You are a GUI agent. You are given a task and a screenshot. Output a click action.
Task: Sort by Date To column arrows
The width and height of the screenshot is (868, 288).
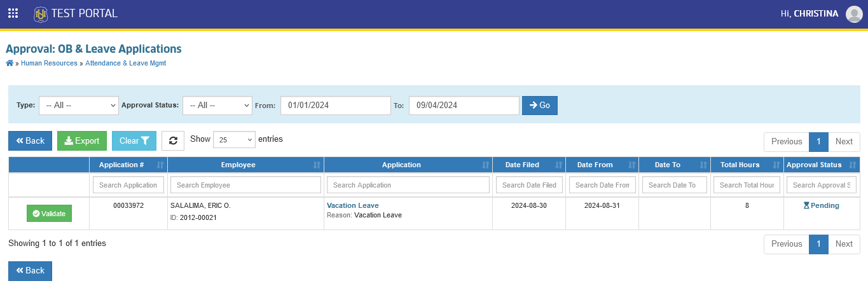tap(705, 165)
